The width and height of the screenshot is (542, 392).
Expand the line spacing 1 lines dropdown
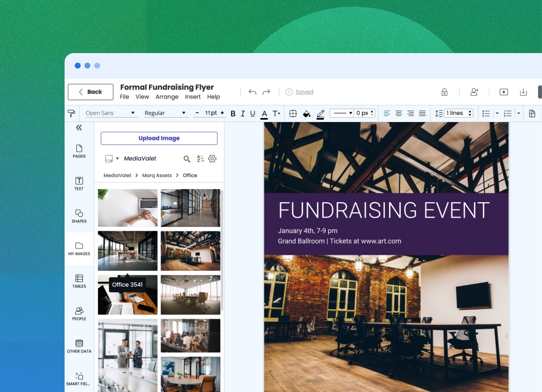click(x=470, y=113)
